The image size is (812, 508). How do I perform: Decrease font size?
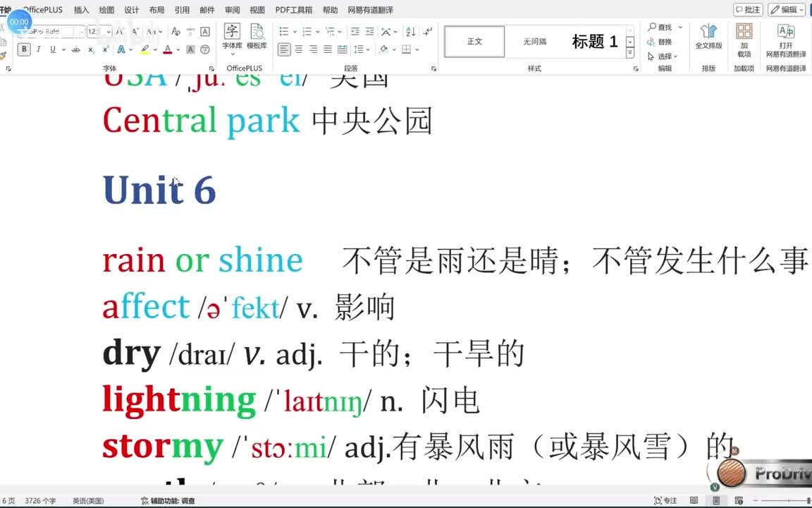click(x=135, y=32)
